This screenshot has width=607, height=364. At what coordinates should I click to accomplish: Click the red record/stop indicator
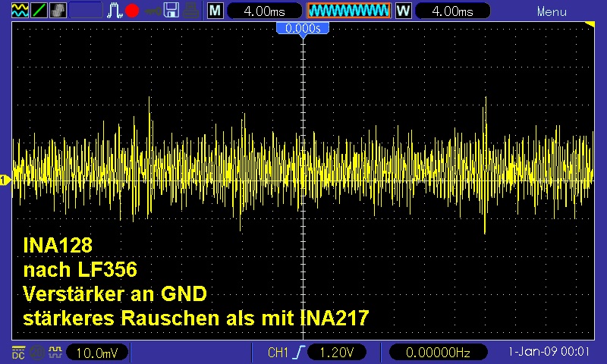132,11
